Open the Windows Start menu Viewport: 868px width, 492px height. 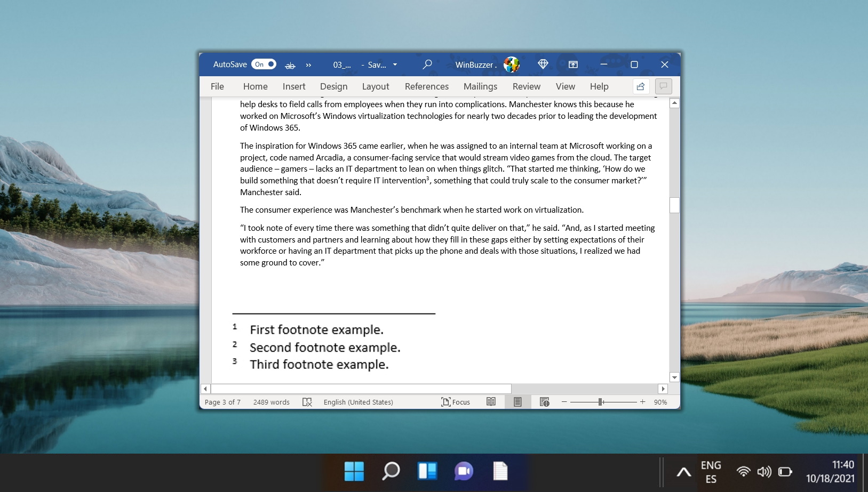[354, 471]
